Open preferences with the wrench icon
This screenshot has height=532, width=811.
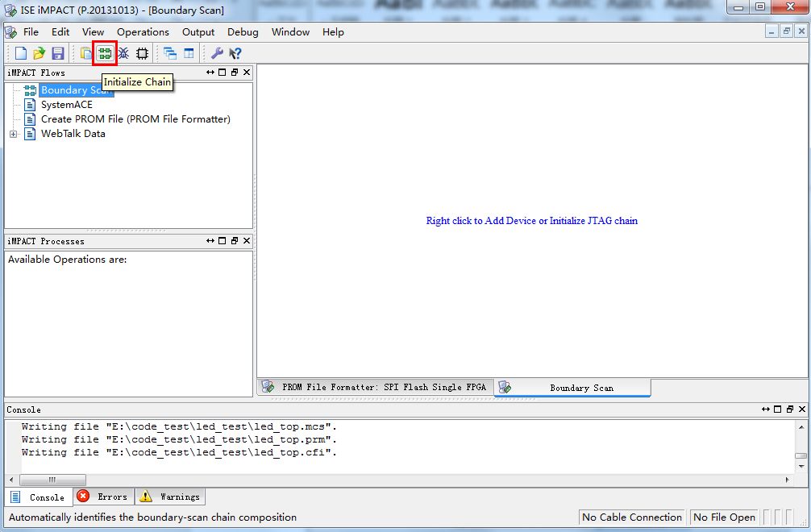[x=217, y=53]
